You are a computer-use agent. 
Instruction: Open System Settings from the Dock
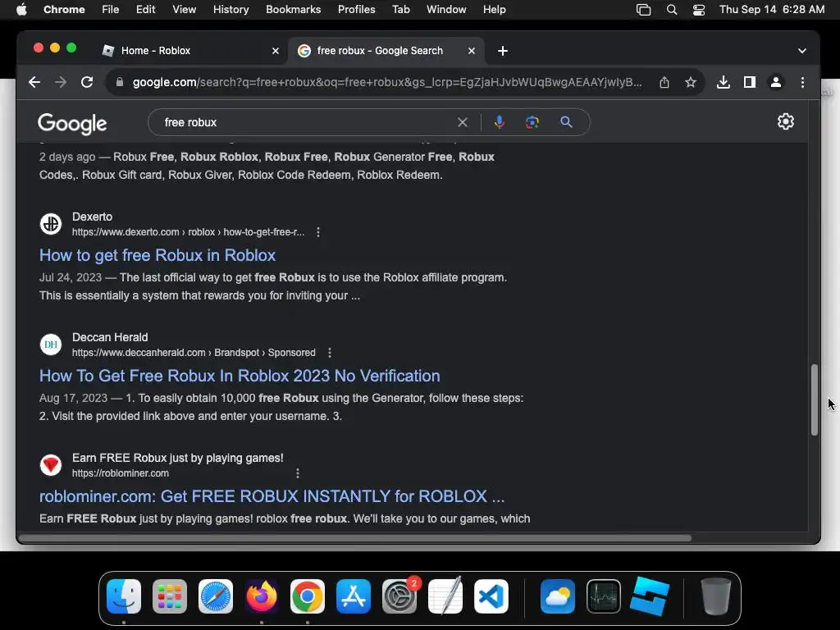(x=399, y=596)
